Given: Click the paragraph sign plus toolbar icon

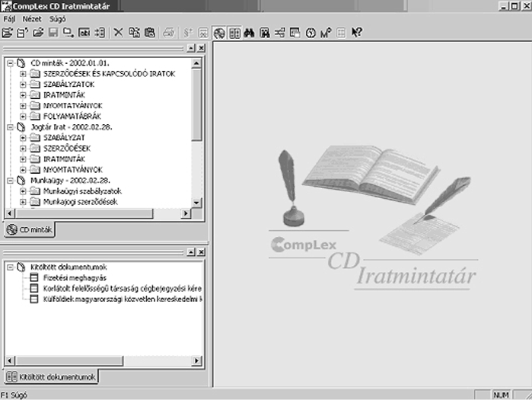Looking at the screenshot, I should (x=188, y=33).
